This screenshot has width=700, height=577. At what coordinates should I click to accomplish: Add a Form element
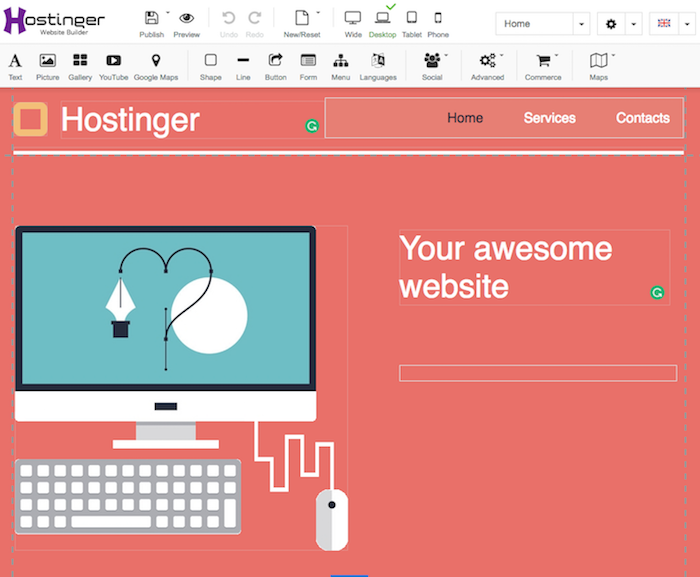point(308,66)
